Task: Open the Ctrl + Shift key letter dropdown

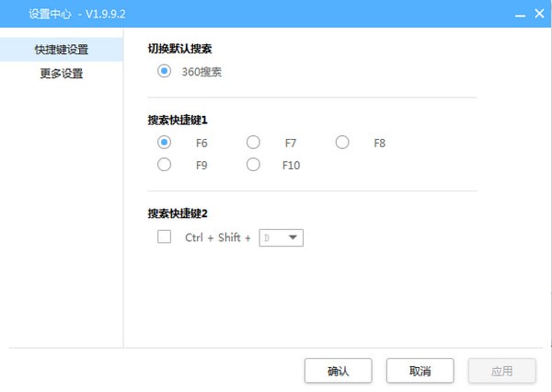Action: pos(281,237)
